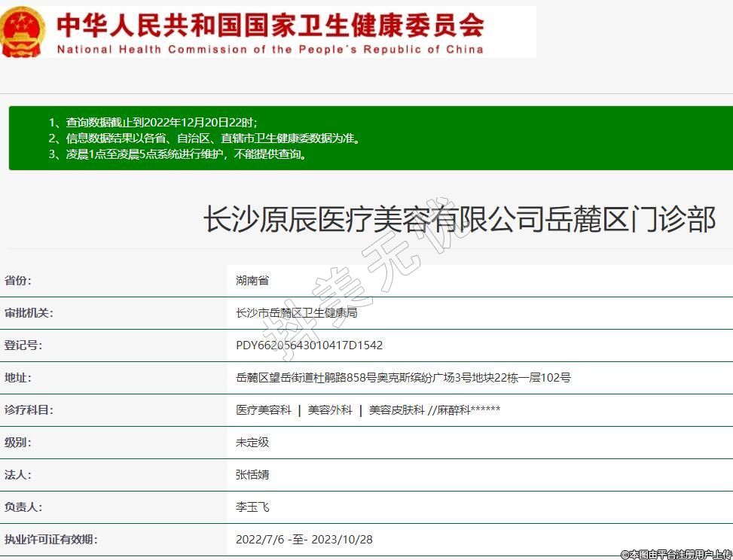Click the province value 湖南省
733x560 pixels.
pos(252,281)
